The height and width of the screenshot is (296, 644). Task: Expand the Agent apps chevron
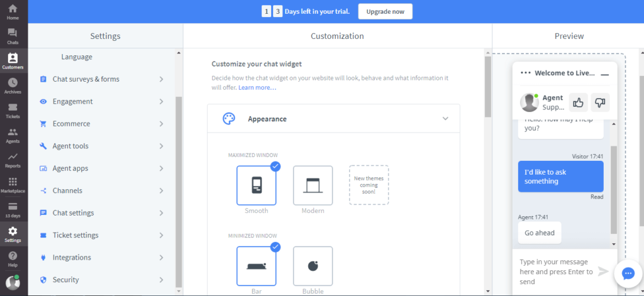[x=162, y=168]
